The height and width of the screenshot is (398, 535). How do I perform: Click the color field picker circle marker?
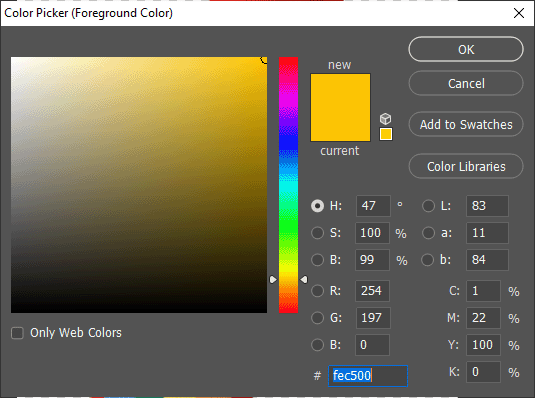[265, 59]
